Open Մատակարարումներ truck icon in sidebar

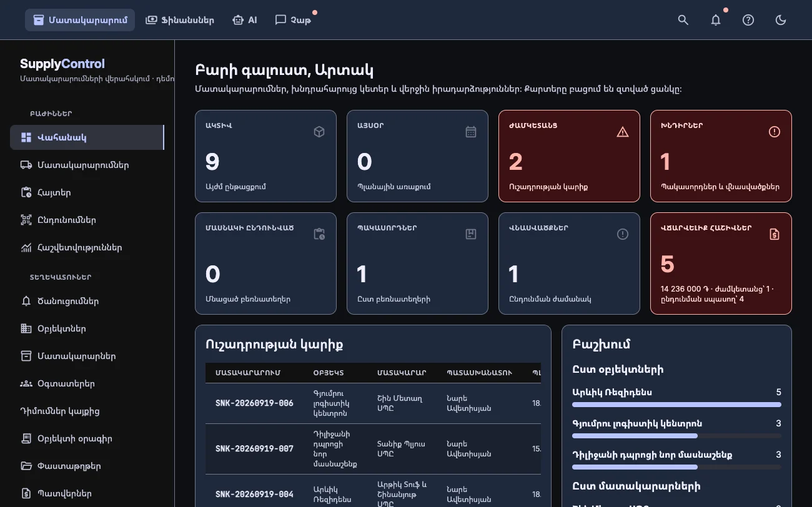[x=26, y=165]
